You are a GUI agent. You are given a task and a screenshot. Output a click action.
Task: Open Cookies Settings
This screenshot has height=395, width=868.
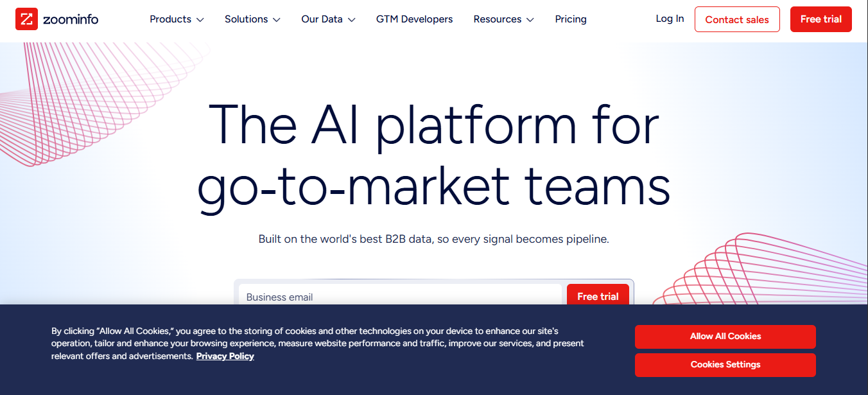725,365
